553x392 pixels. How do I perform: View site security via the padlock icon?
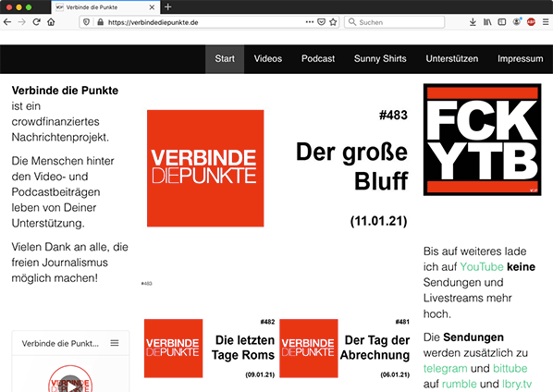(x=100, y=22)
